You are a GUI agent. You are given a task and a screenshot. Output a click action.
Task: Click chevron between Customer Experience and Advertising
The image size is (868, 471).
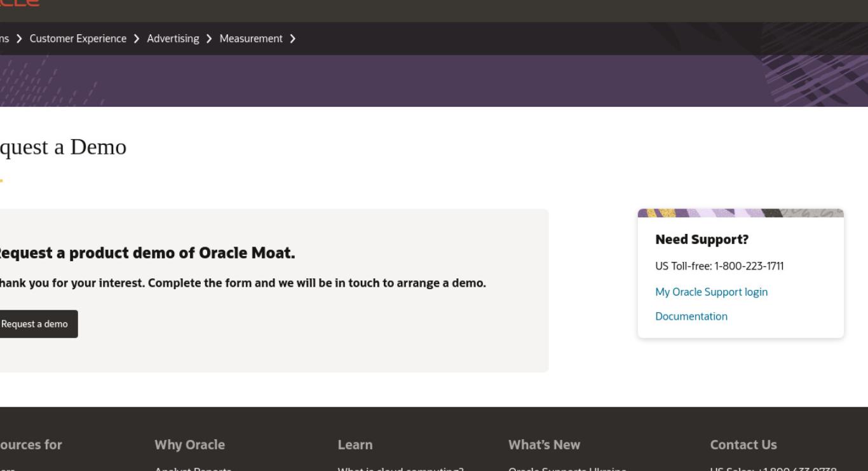point(137,39)
